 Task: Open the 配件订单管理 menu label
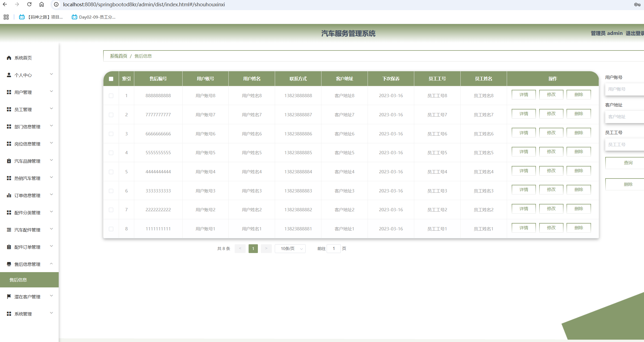tap(27, 247)
